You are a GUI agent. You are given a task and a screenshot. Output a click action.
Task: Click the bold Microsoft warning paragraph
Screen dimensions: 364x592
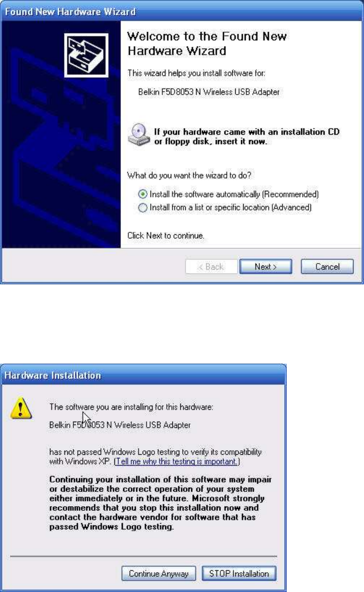pyautogui.click(x=160, y=503)
